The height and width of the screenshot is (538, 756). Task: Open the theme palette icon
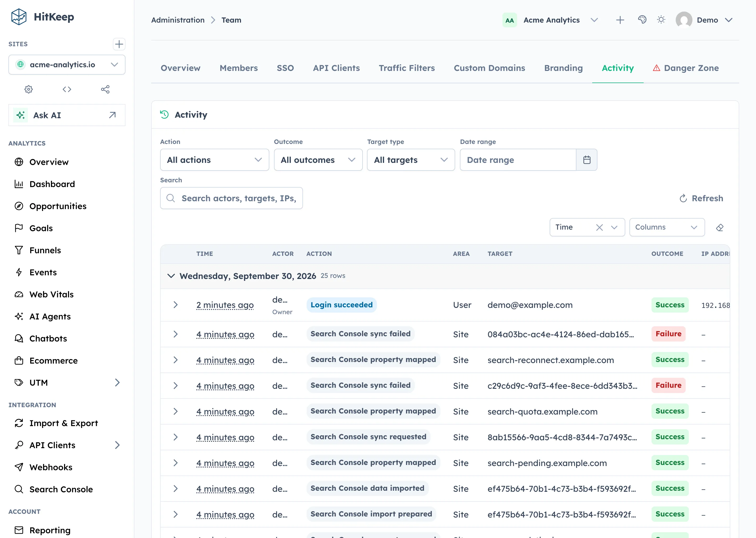click(642, 20)
